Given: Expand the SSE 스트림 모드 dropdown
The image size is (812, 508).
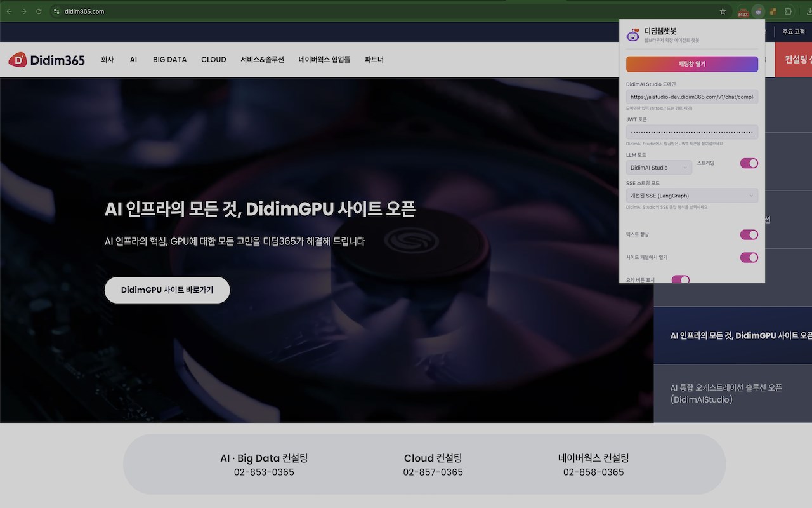Looking at the screenshot, I should click(692, 196).
